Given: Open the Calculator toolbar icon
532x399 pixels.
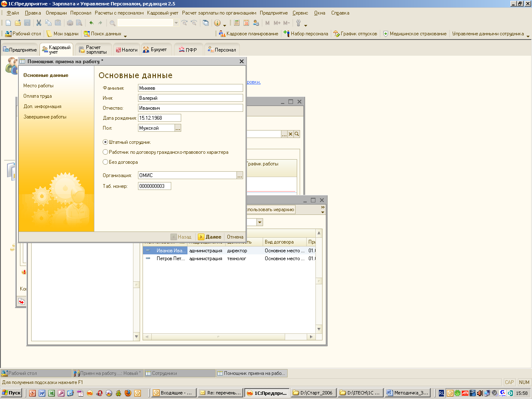Looking at the screenshot, I should click(x=237, y=23).
